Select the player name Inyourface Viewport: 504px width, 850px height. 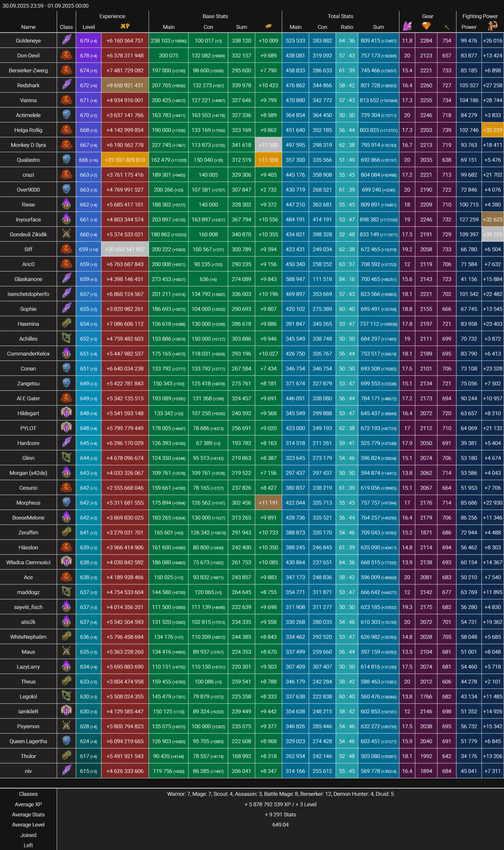click(x=28, y=219)
